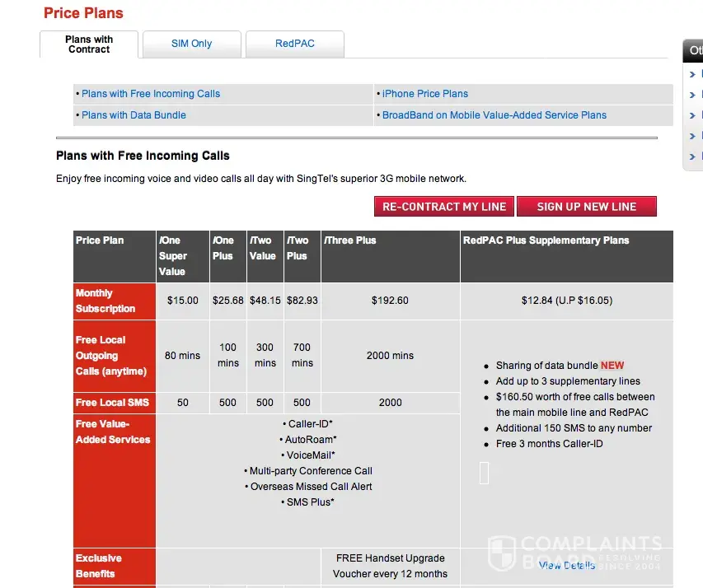This screenshot has width=703, height=588.
Task: Click the dark sidebar header on the right
Action: tap(694, 51)
